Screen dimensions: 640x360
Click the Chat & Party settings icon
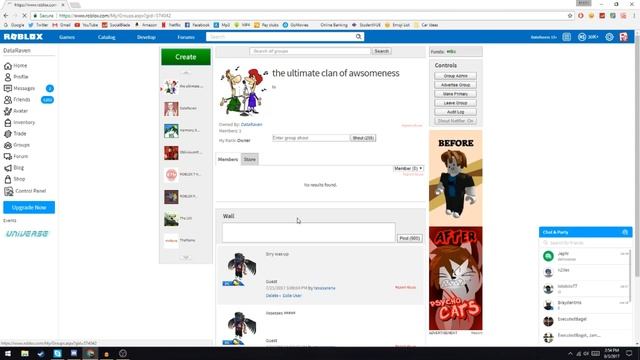(625, 232)
